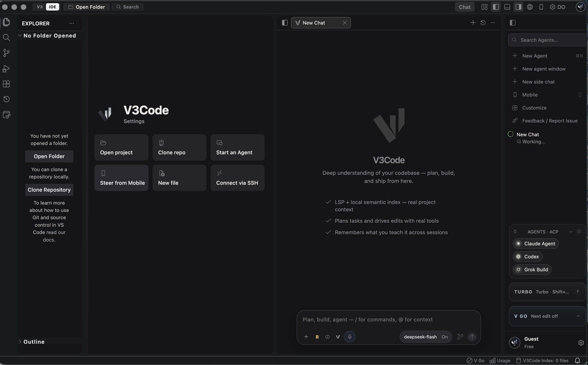The width and height of the screenshot is (588, 365).
Task: Toggle the bottom panel in title bar
Action: (507, 7)
